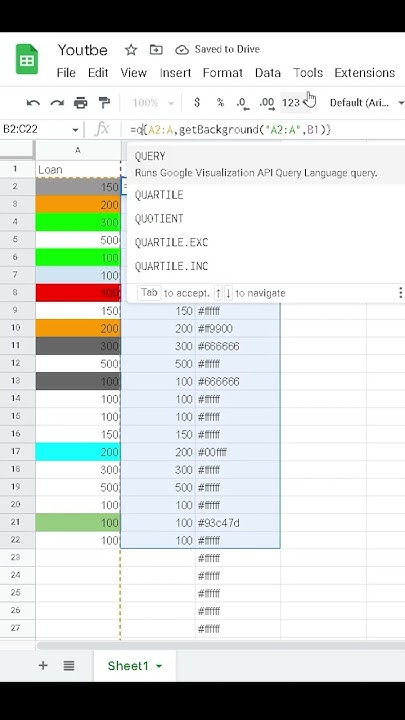The height and width of the screenshot is (720, 405).
Task: Click the document title Youtbe
Action: click(83, 50)
